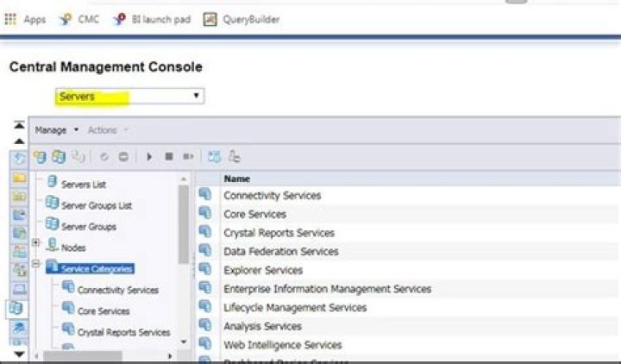Screen dimensions: 621x364
Task: Click the tree pane vertical scrollbar
Action: 184,224
